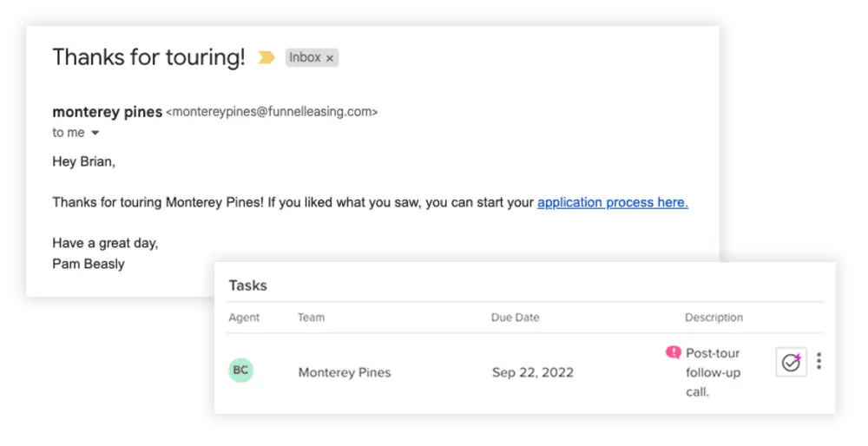Click the pink urgent alert icon
This screenshot has width=868, height=446.
pos(673,352)
